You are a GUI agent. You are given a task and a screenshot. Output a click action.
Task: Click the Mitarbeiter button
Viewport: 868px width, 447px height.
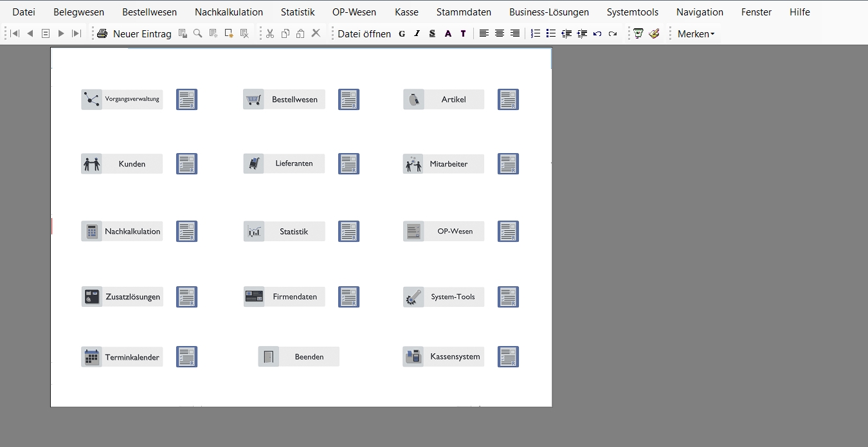point(444,163)
